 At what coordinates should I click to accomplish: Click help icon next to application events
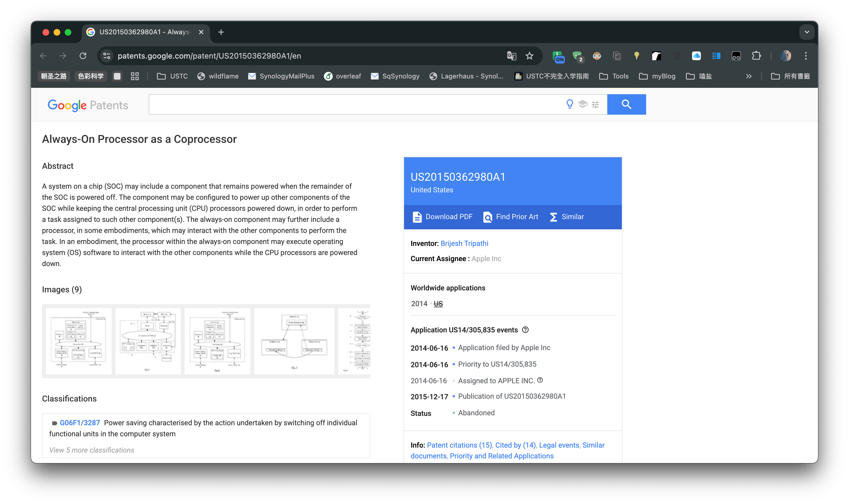click(525, 330)
